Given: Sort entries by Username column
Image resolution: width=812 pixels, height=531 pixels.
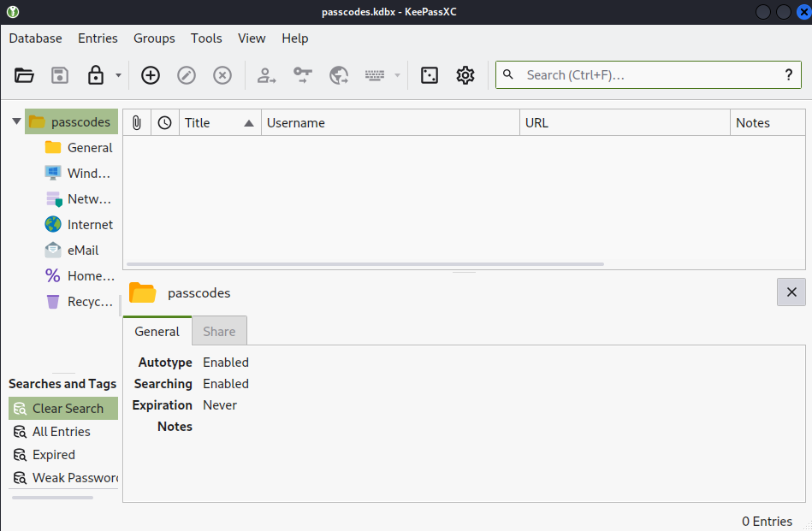Looking at the screenshot, I should coord(390,122).
